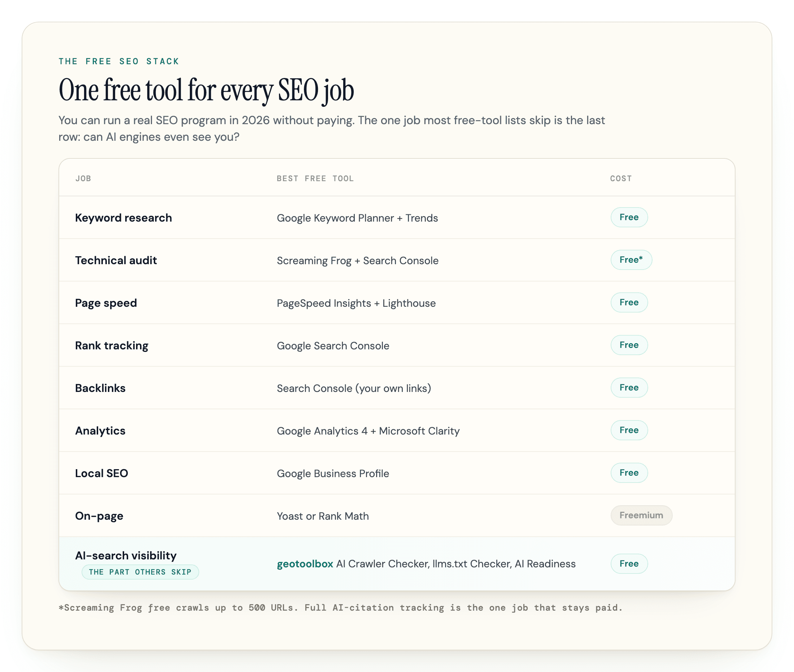This screenshot has width=794, height=672.
Task: Click the Free badge for Rank tracking
Action: pos(629,345)
